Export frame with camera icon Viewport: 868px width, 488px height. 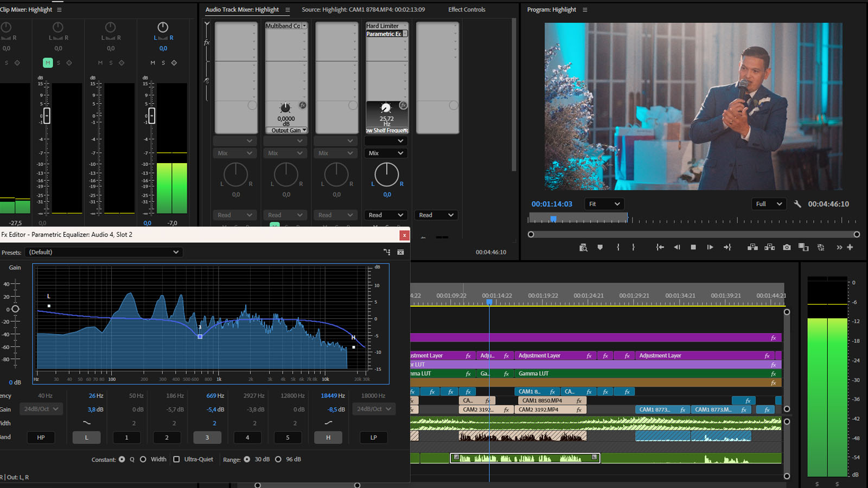787,247
